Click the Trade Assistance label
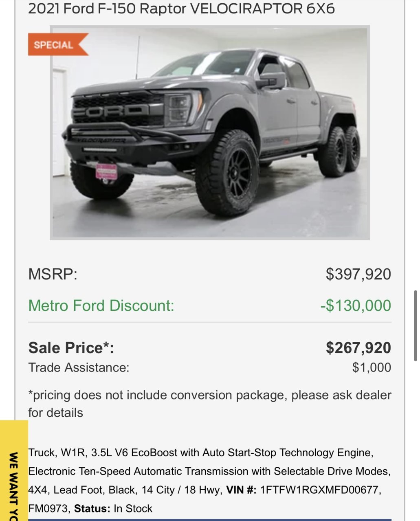The image size is (420, 521). pyautogui.click(x=79, y=367)
